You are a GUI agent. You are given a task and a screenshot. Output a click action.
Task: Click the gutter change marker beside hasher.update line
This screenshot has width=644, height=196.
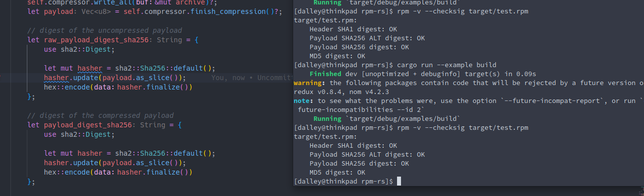tap(1, 78)
